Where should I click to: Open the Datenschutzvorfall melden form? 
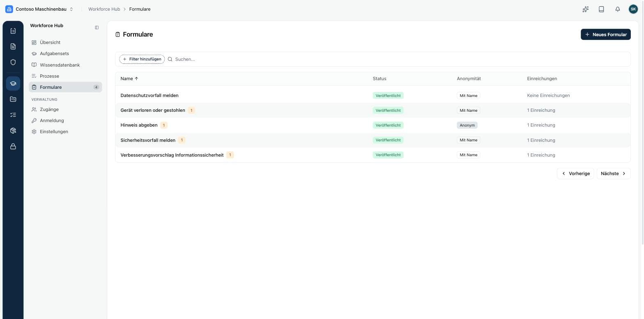[x=149, y=95]
